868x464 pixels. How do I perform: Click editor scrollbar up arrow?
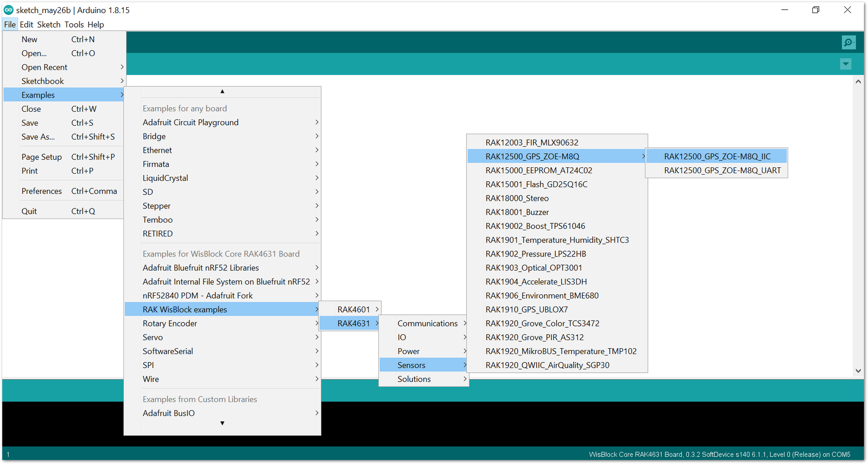[858, 82]
